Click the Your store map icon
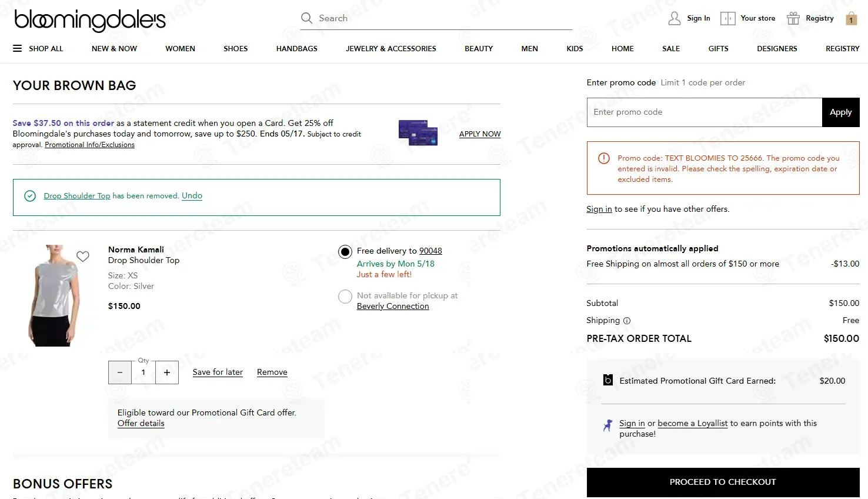This screenshot has width=868, height=499. coord(728,18)
